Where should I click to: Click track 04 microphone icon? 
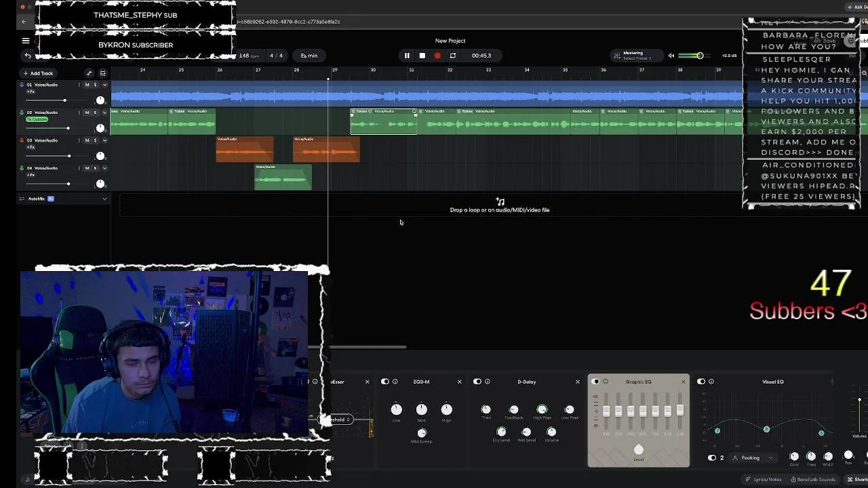(x=22, y=168)
